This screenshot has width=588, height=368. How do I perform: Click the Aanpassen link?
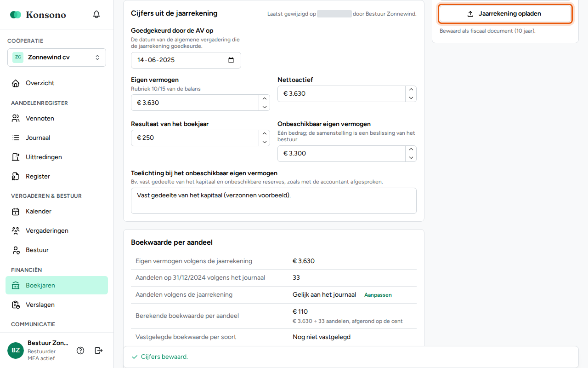coord(378,295)
